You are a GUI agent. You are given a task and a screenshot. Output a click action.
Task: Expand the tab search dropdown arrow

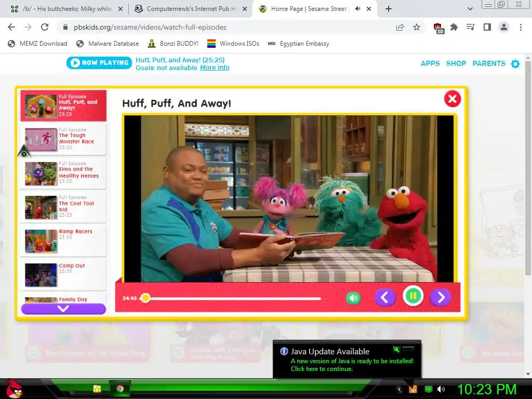(x=470, y=9)
